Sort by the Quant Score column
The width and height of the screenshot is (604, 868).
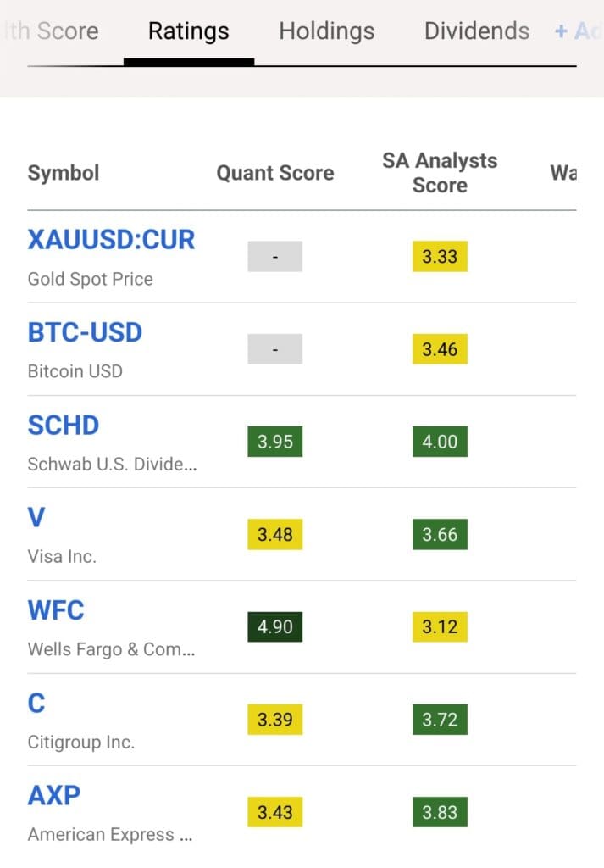click(274, 173)
